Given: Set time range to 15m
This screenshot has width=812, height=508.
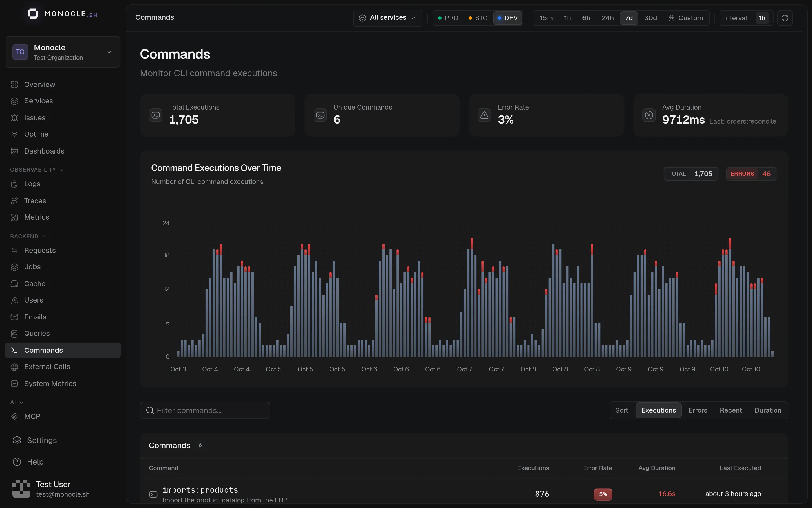Looking at the screenshot, I should [x=546, y=18].
